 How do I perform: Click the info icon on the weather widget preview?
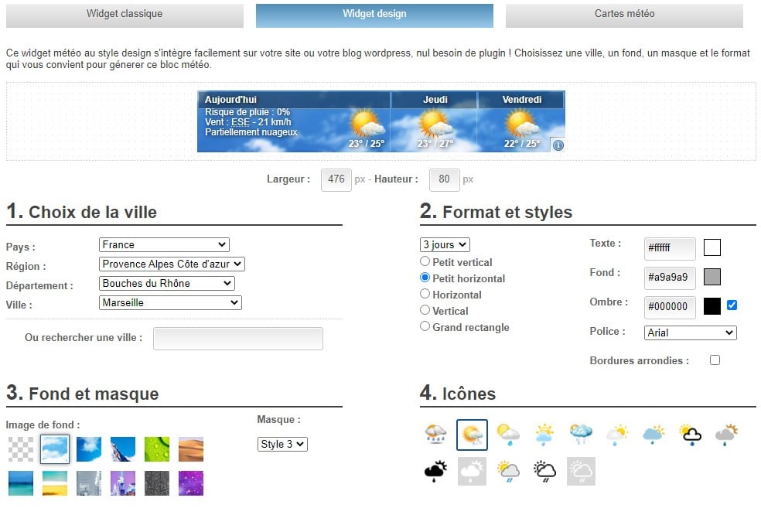click(558, 145)
